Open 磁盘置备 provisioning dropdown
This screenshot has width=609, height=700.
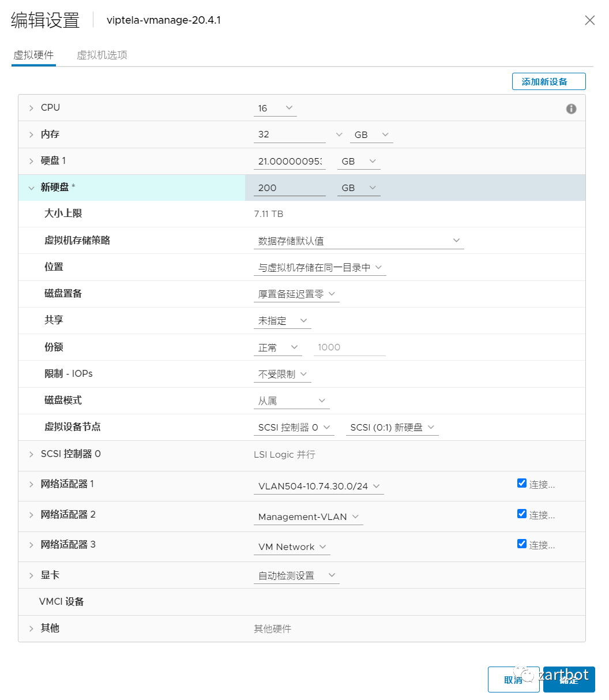(296, 294)
